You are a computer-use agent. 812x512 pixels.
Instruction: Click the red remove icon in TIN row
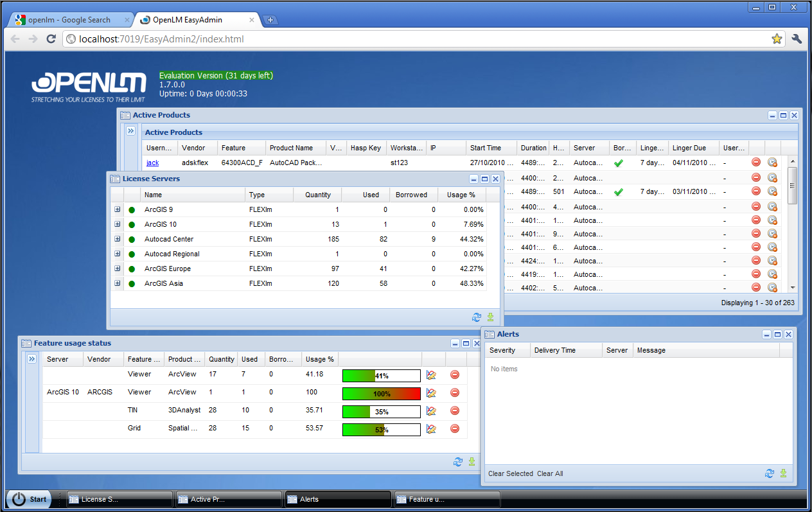pos(455,410)
